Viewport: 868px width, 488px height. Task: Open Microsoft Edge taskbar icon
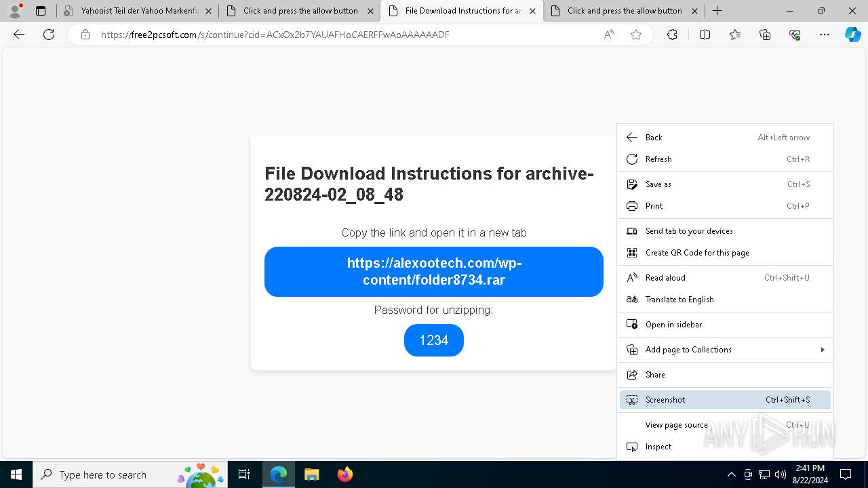click(279, 474)
